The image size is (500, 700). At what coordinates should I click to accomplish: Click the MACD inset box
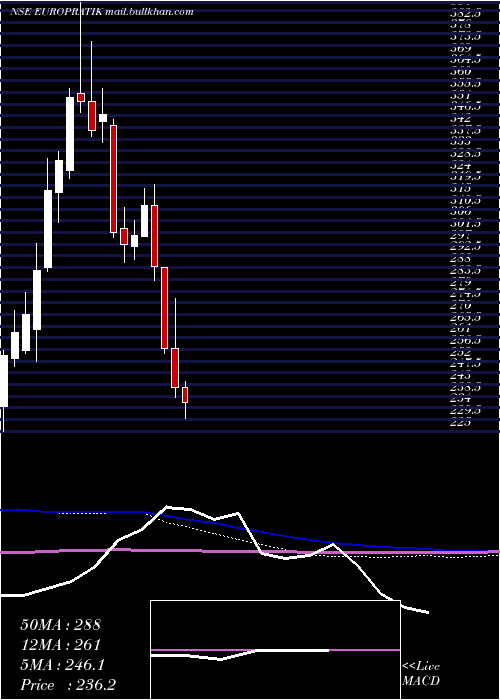point(275,650)
